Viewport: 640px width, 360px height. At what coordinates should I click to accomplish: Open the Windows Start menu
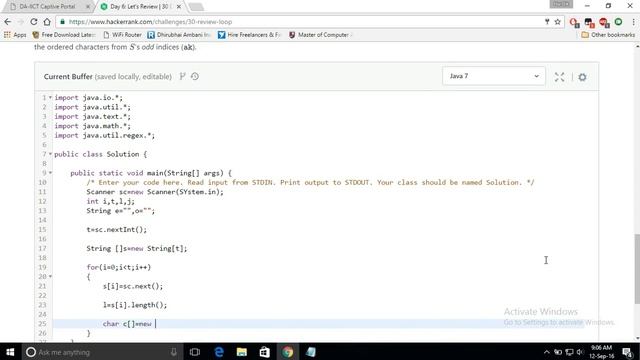coord(10,352)
